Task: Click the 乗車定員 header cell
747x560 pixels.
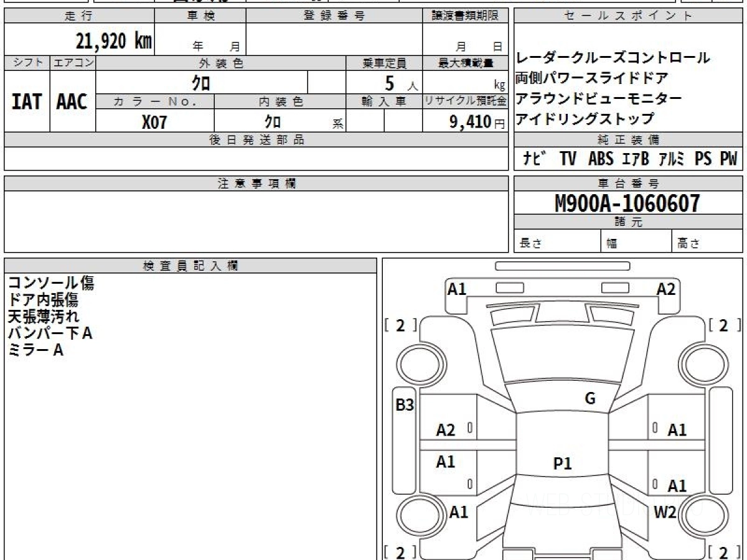Action: tap(384, 63)
